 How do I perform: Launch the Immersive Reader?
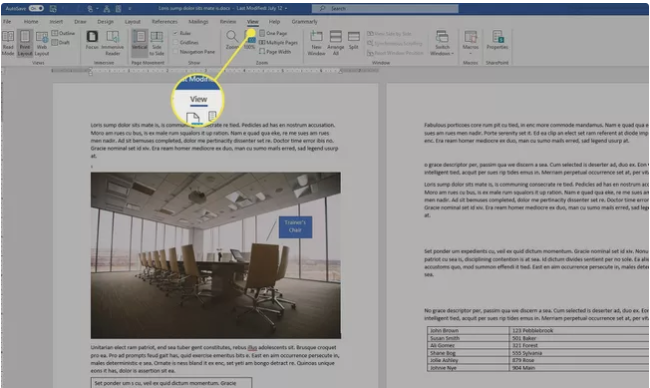(x=112, y=43)
